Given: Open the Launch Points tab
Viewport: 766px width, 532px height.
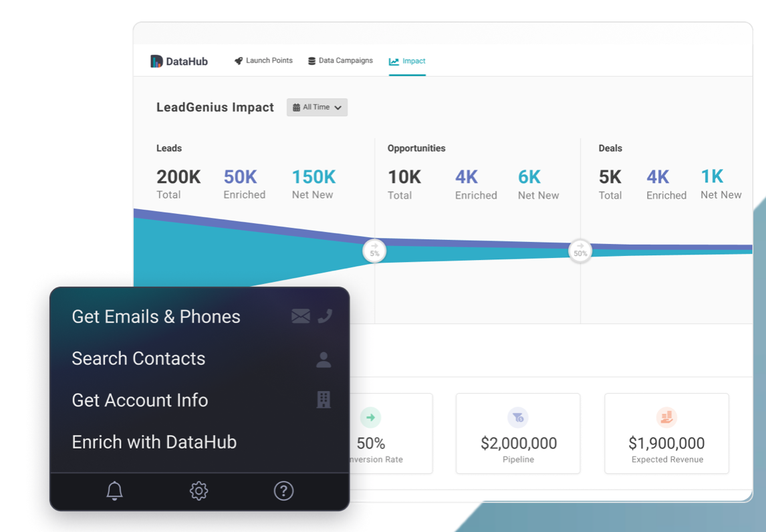Looking at the screenshot, I should (x=263, y=61).
